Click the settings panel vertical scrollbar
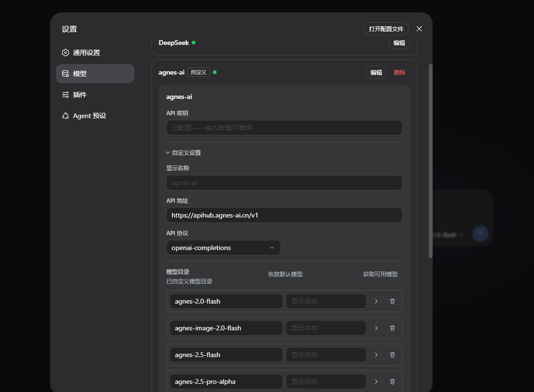 [430, 161]
